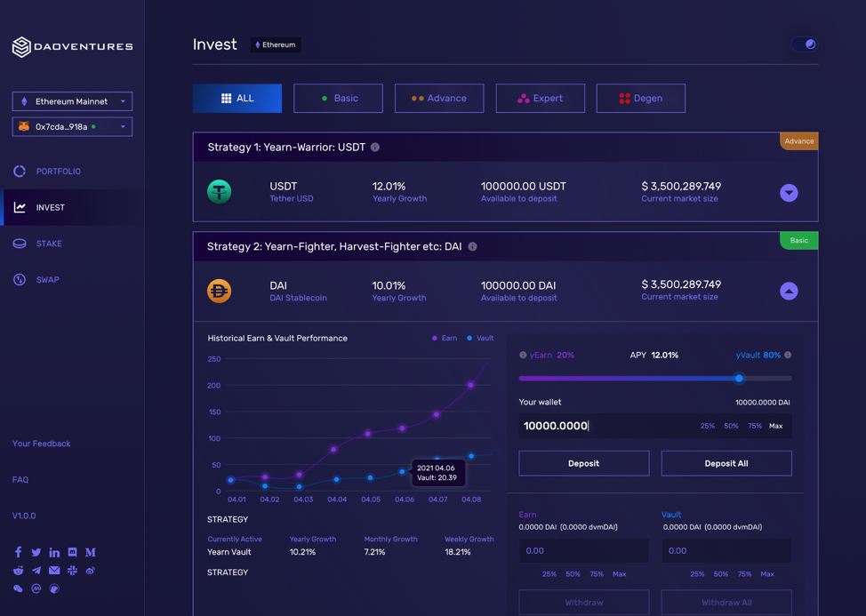Viewport: 866px width, 616px height.
Task: Select 50% of wallet amount
Action: (x=731, y=426)
